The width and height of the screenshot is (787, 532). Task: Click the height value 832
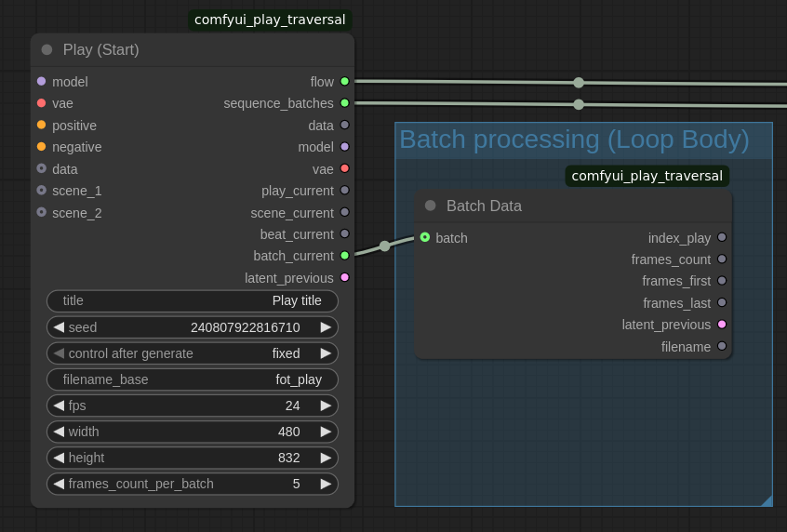coord(289,458)
